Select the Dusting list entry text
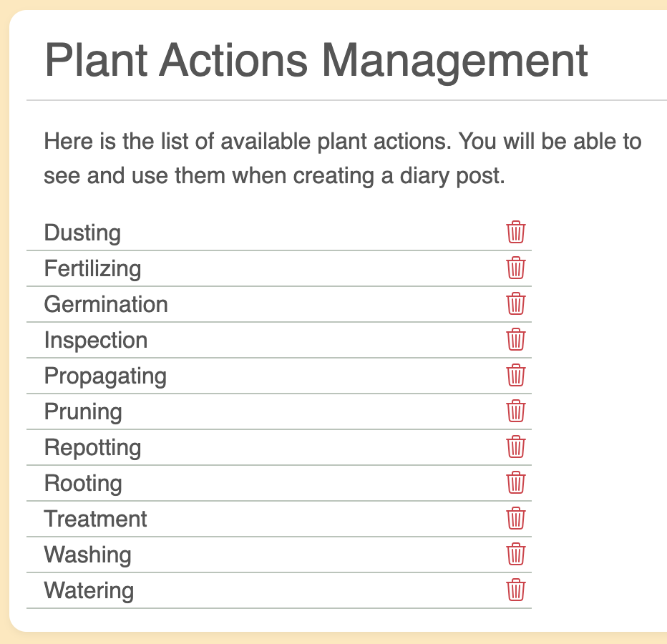 point(82,233)
